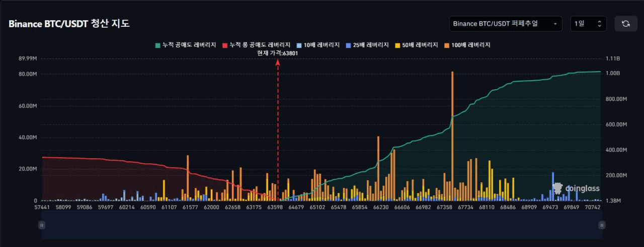Click the 65478 price axis label
This screenshot has height=247, width=644.
[339, 207]
